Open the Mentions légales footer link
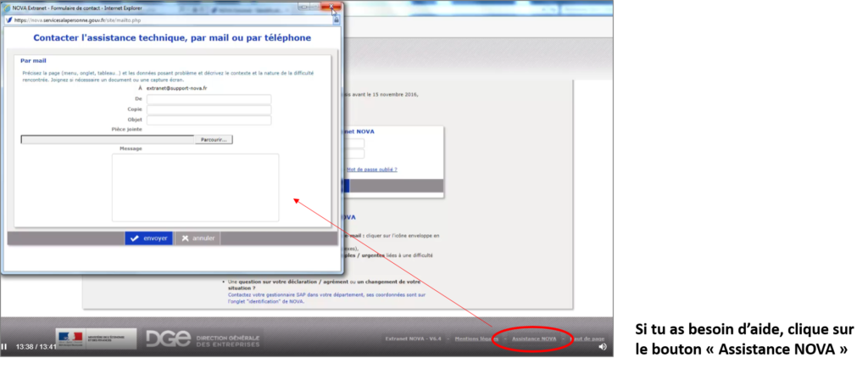The height and width of the screenshot is (369, 868). [476, 338]
